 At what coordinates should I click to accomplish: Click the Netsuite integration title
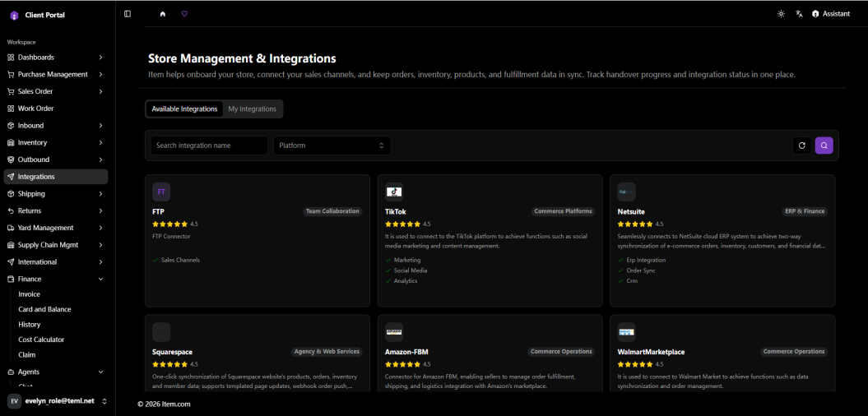[x=631, y=212]
